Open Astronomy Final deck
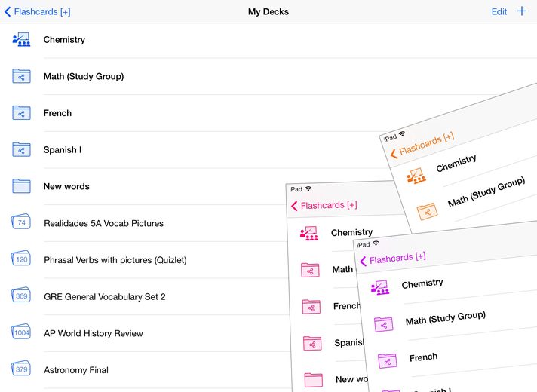This screenshot has width=537, height=392. click(76, 369)
